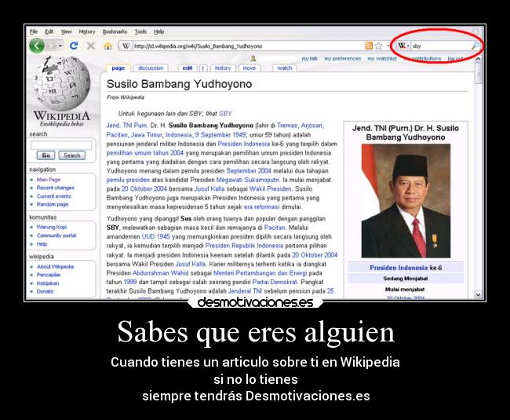
Task: Click the greyed Forward arrow button
Action: click(x=51, y=46)
